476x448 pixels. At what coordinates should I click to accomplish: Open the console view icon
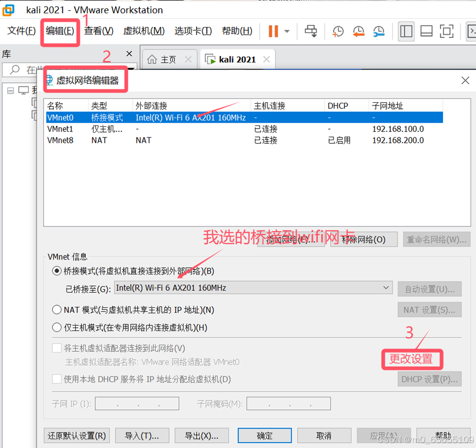tap(472, 31)
